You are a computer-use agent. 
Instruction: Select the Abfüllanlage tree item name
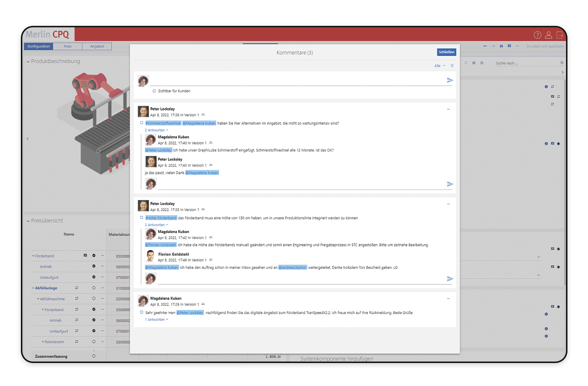(x=46, y=288)
